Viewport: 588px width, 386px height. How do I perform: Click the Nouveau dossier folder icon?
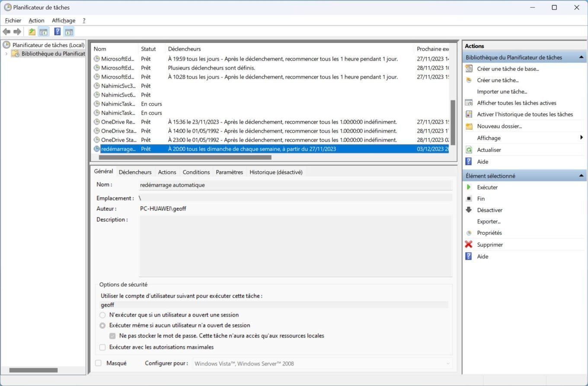click(469, 126)
